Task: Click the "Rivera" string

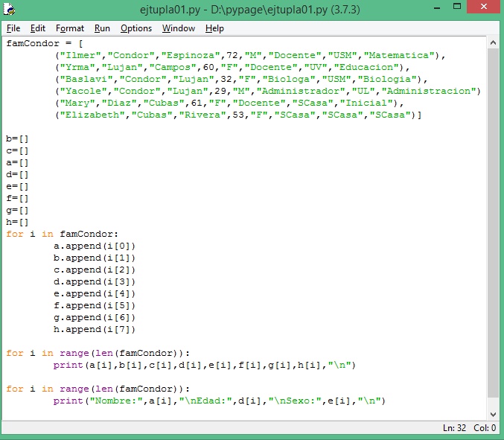Action: point(202,115)
